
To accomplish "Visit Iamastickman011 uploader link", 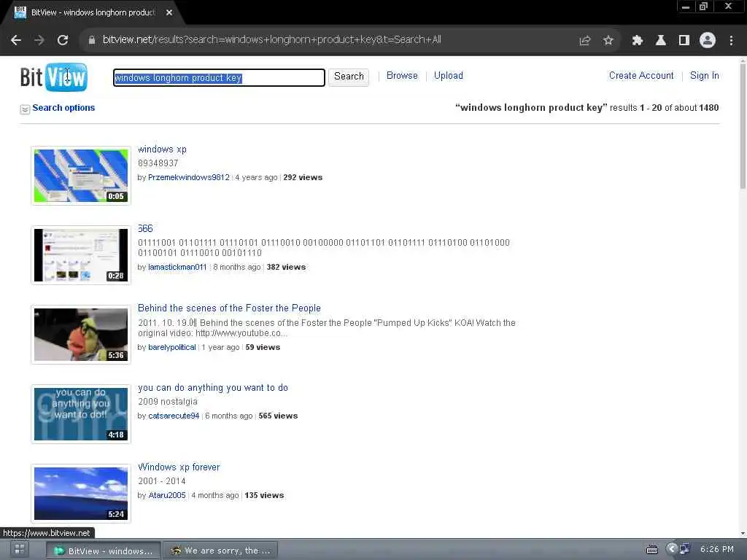I will click(177, 267).
